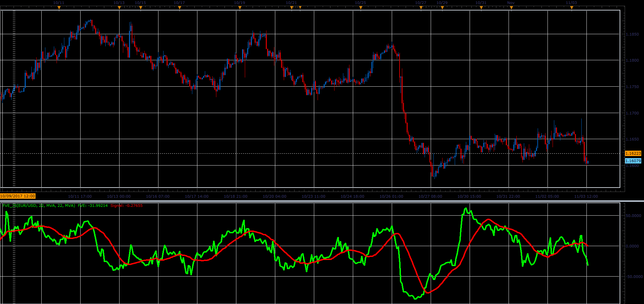The width and height of the screenshot is (644, 304).
Task: Select the 11/03 day marker triangle
Action: (x=572, y=8)
